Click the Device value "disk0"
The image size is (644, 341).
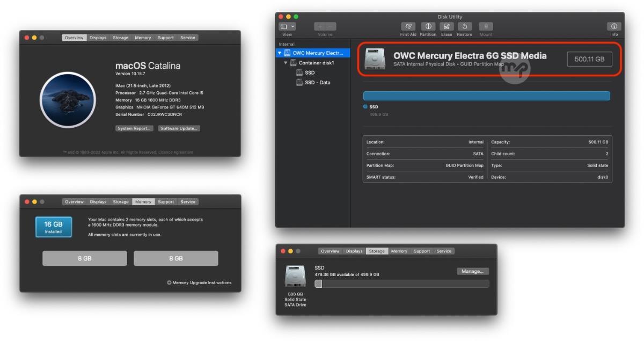point(603,177)
